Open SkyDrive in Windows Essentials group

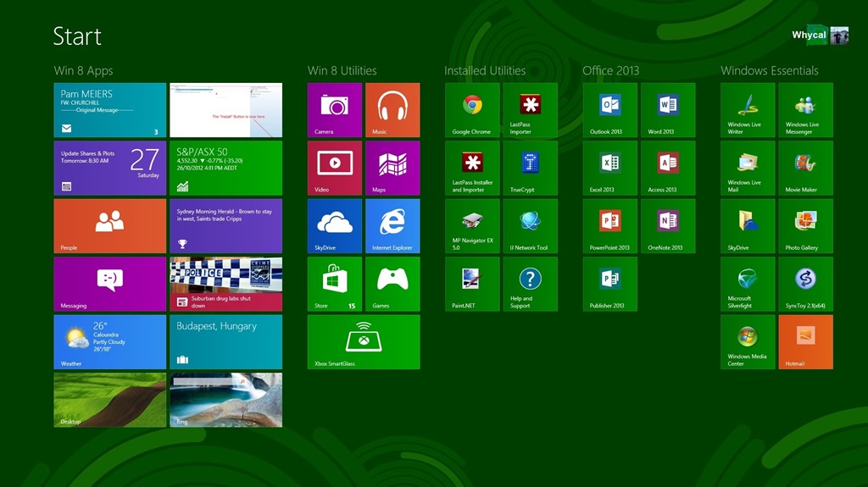pyautogui.click(x=748, y=226)
